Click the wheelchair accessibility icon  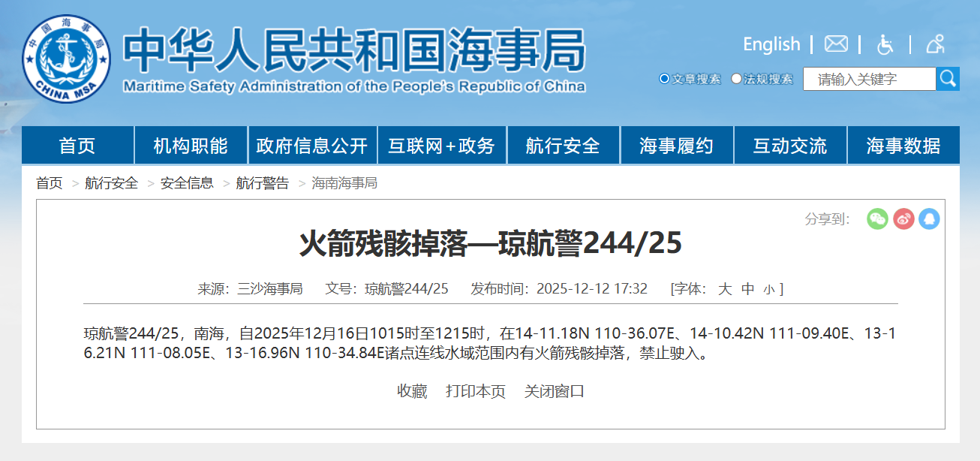coord(885,44)
